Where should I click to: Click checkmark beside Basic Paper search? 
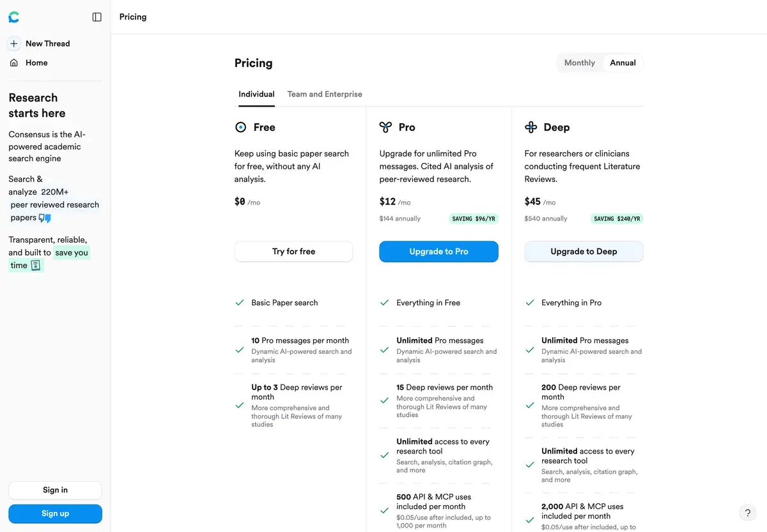pos(240,303)
